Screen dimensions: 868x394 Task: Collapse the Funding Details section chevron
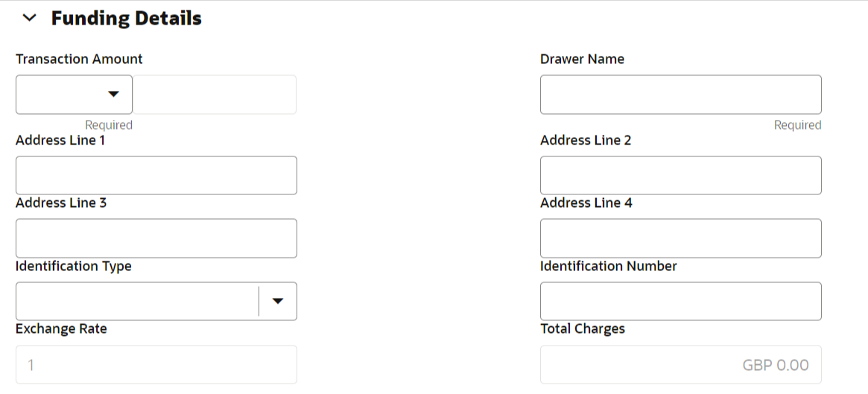pyautogui.click(x=30, y=19)
